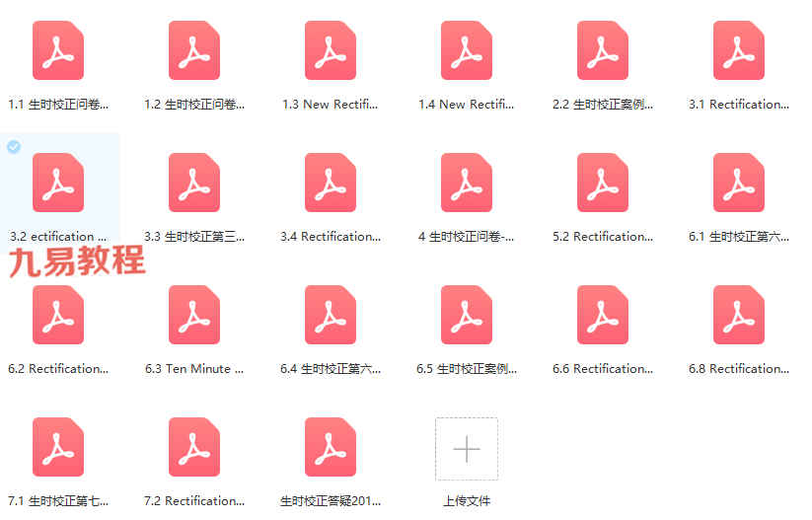This screenshot has width=812, height=520.
Task: Click file name 7.2 Rectification...
Action: 194,500
